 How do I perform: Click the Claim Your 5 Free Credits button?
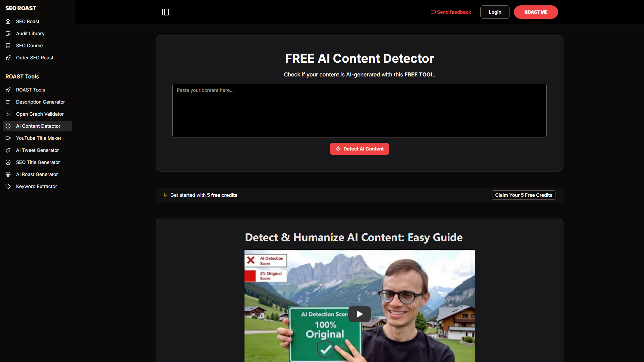pos(524,195)
